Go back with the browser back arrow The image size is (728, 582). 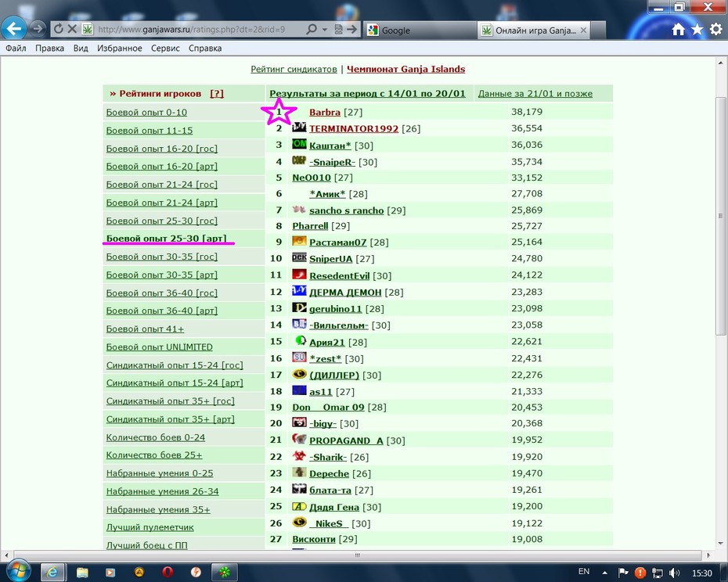[13, 29]
